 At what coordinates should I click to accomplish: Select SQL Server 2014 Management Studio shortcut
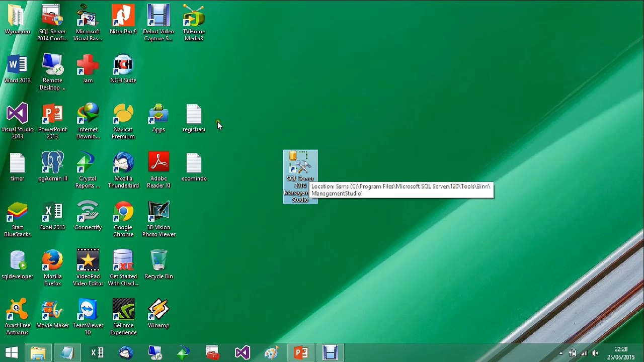click(x=300, y=176)
